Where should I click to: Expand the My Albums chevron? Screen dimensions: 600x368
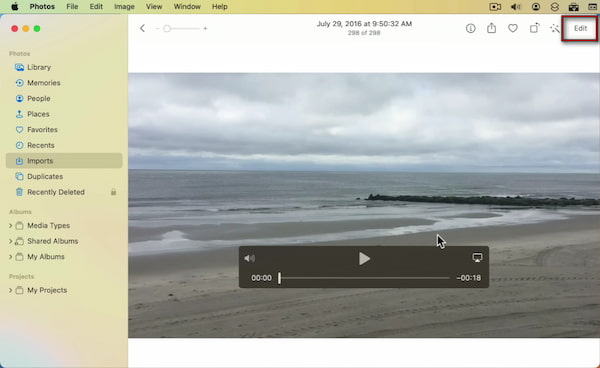point(10,257)
